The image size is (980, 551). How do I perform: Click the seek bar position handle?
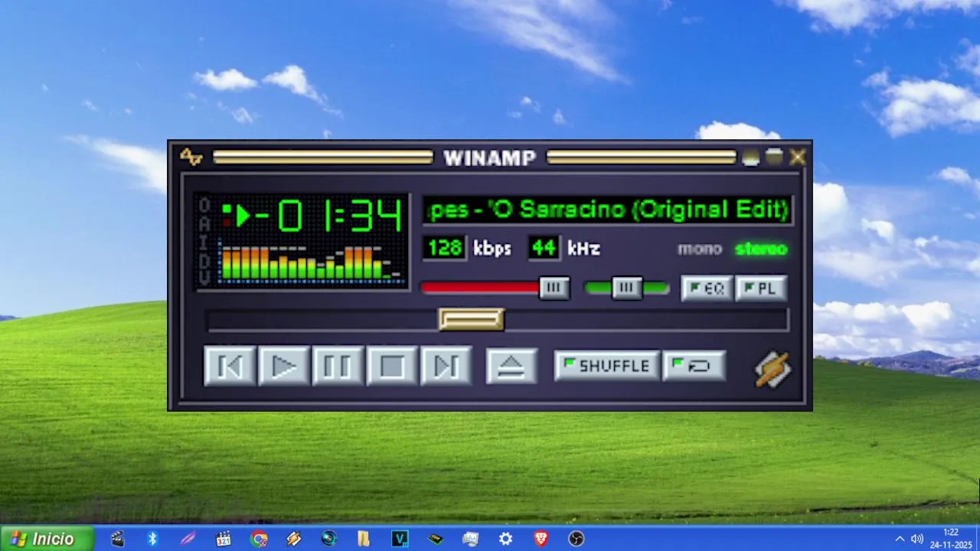click(x=472, y=320)
